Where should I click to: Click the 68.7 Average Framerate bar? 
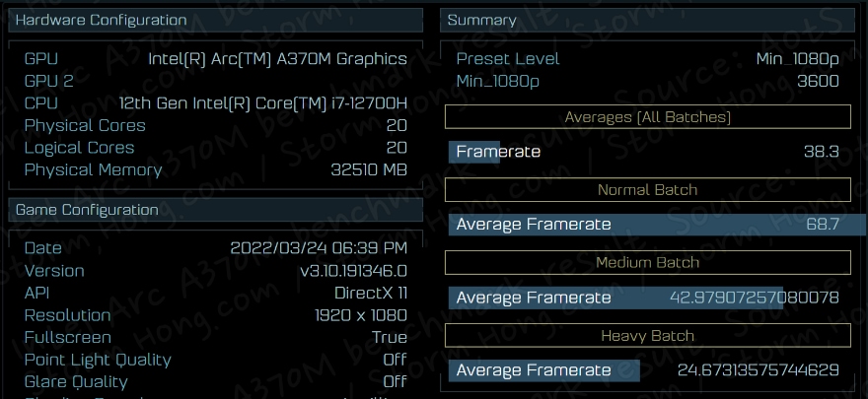click(x=657, y=225)
